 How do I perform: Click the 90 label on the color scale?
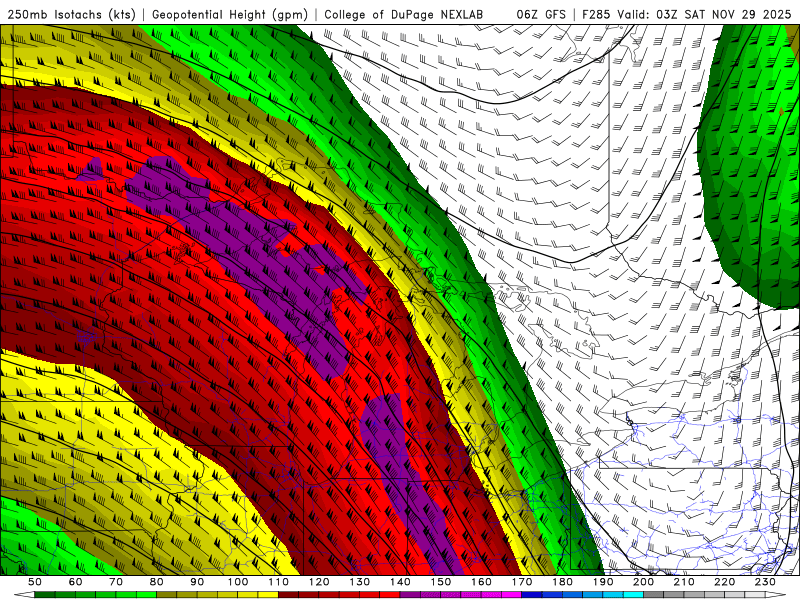pyautogui.click(x=197, y=582)
